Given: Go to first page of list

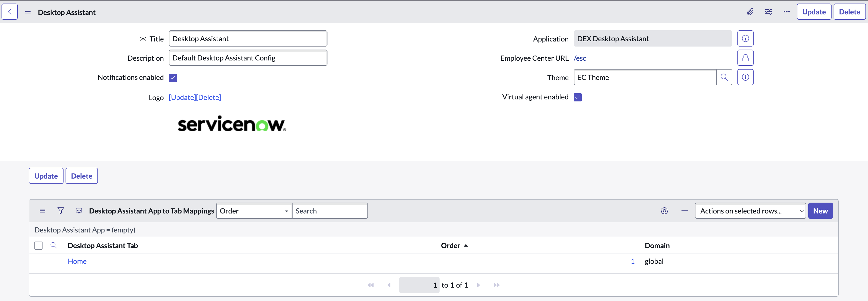Looking at the screenshot, I should 371,285.
